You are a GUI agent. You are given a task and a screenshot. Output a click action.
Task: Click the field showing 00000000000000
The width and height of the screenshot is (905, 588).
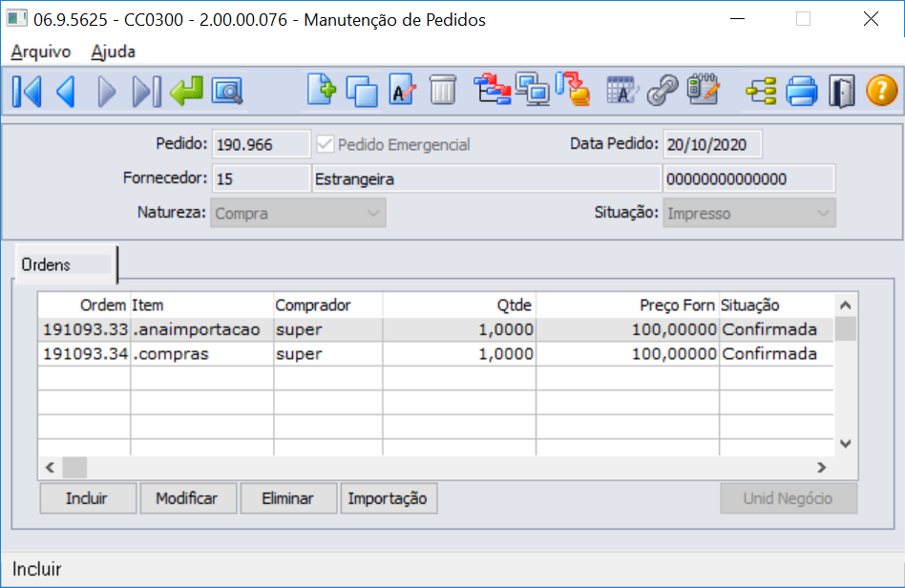pos(749,178)
